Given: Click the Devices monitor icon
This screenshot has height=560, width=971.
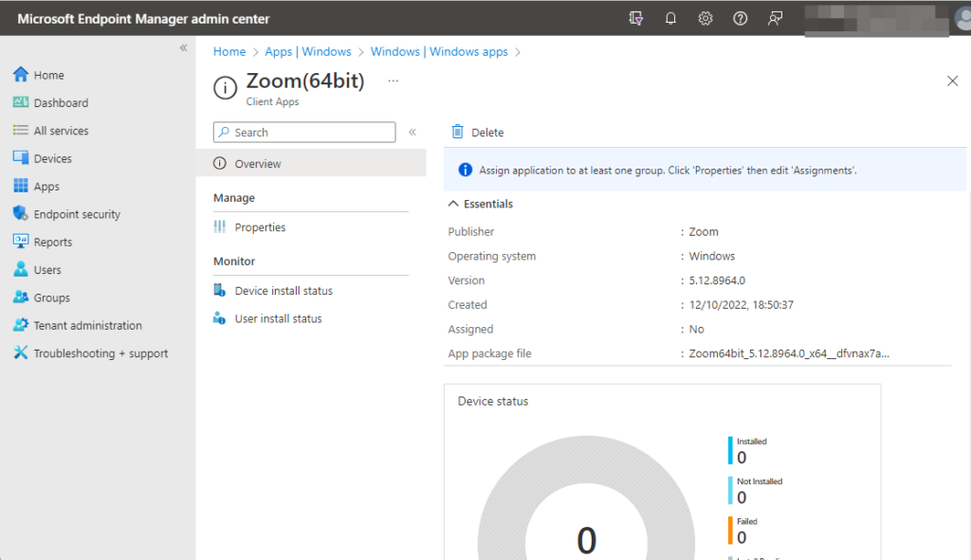Looking at the screenshot, I should 21,158.
